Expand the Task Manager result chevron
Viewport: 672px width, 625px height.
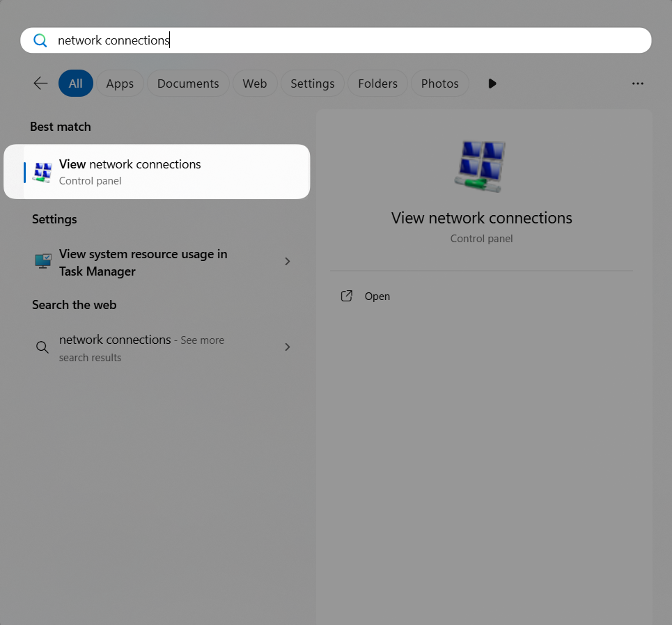pos(287,262)
